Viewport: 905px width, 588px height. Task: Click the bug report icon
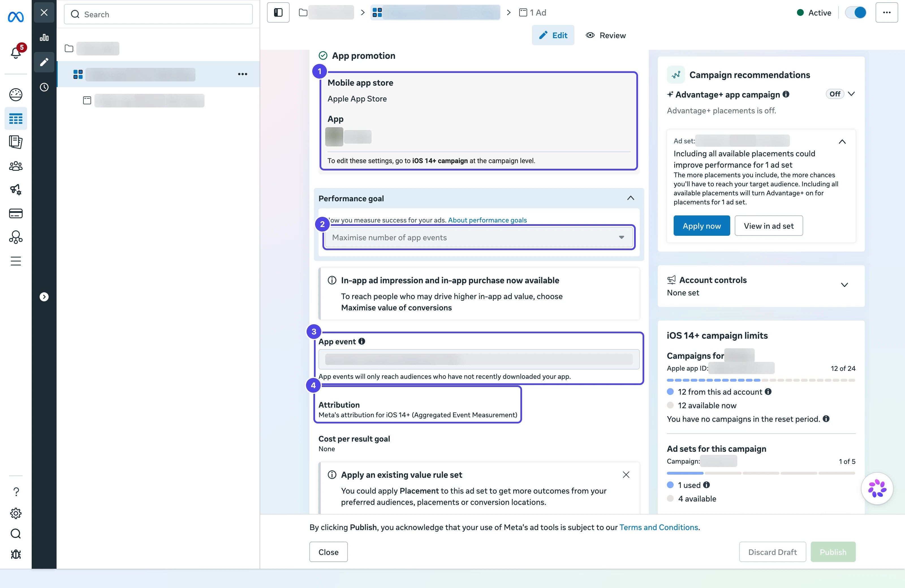tap(16, 554)
